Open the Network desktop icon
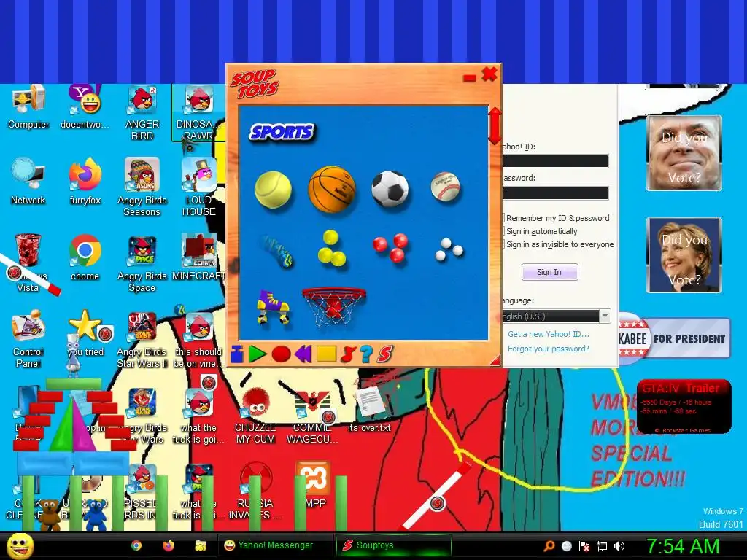The image size is (747, 560). tap(28, 182)
